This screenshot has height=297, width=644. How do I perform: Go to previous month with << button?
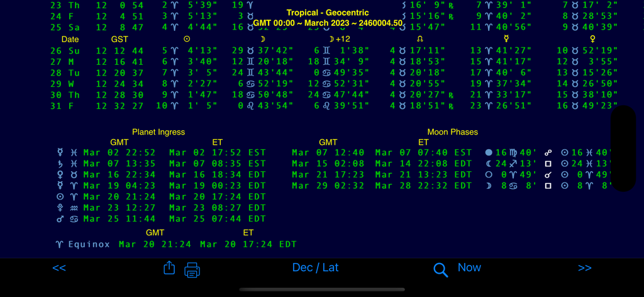coord(59,268)
